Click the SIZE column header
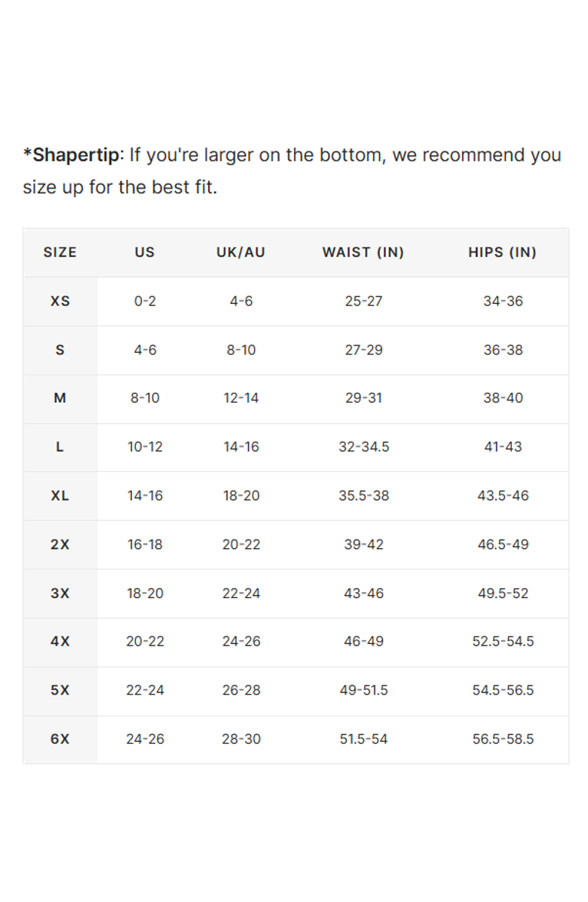This screenshot has height=902, width=588. click(60, 253)
